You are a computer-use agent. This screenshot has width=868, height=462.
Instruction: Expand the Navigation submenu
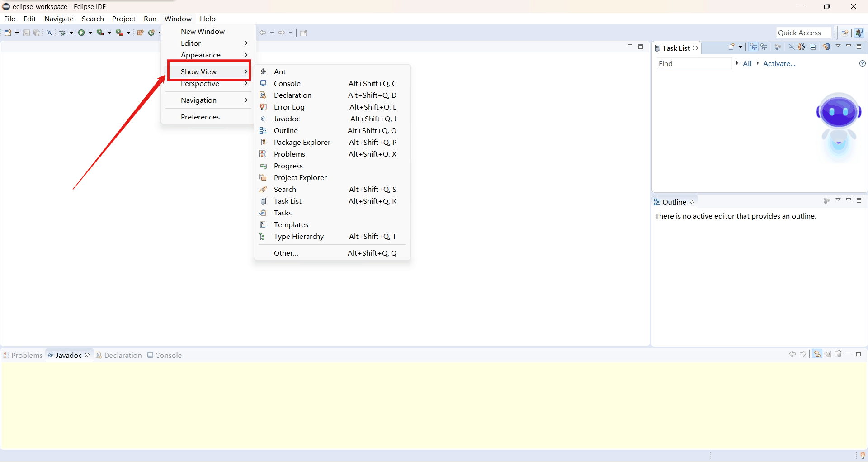pyautogui.click(x=208, y=100)
